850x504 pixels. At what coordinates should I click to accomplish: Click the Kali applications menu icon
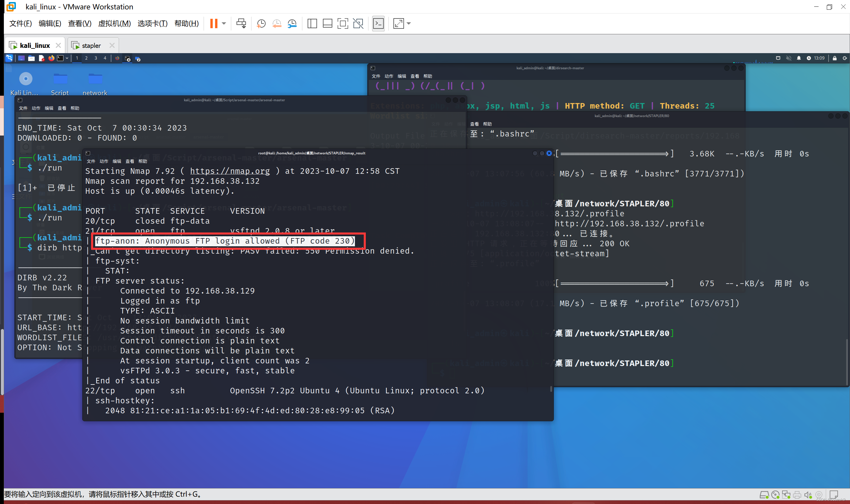9,58
